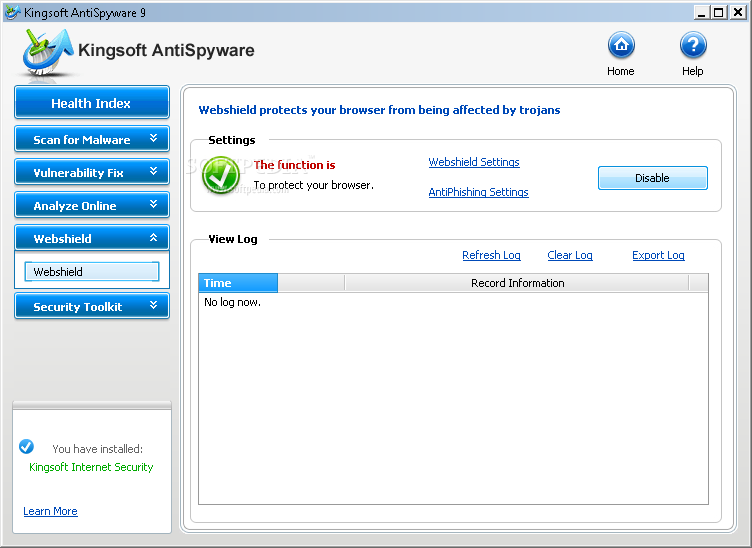The image size is (752, 548).
Task: Export the log
Action: 658,255
